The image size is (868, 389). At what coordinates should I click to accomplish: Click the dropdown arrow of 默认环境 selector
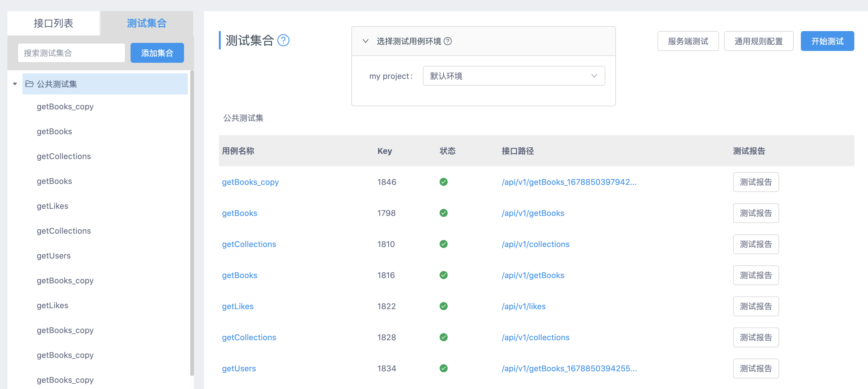point(594,76)
